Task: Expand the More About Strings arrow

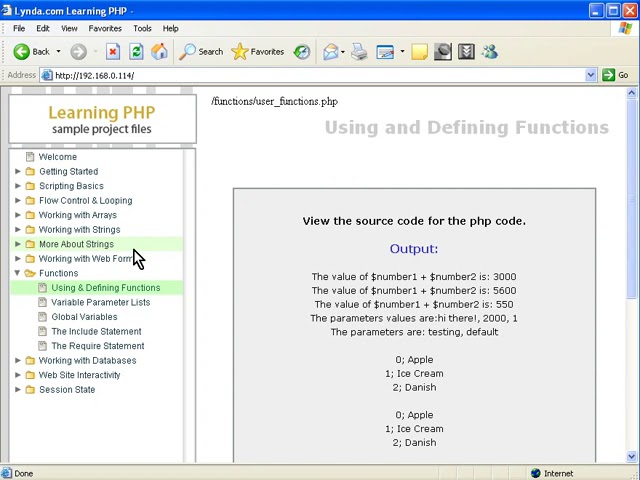Action: click(18, 244)
